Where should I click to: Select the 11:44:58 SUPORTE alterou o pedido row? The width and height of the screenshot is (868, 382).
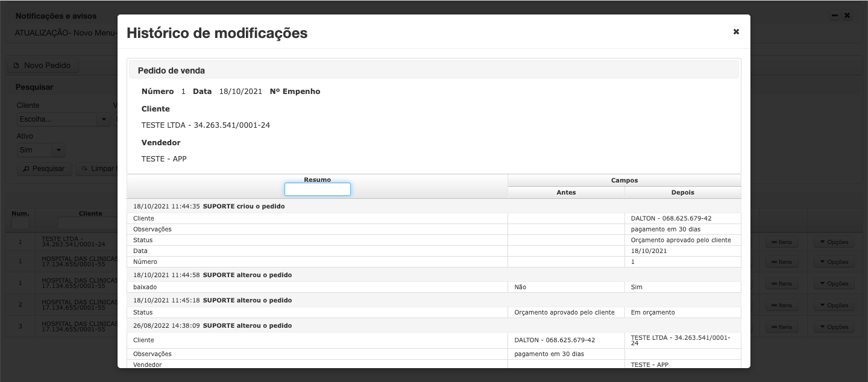pyautogui.click(x=434, y=275)
